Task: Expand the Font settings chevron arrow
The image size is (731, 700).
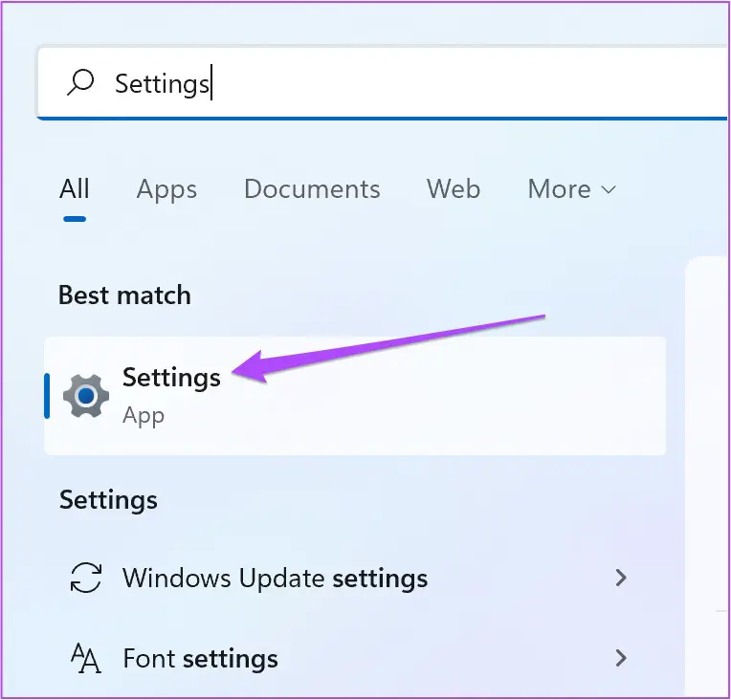Action: (621, 658)
